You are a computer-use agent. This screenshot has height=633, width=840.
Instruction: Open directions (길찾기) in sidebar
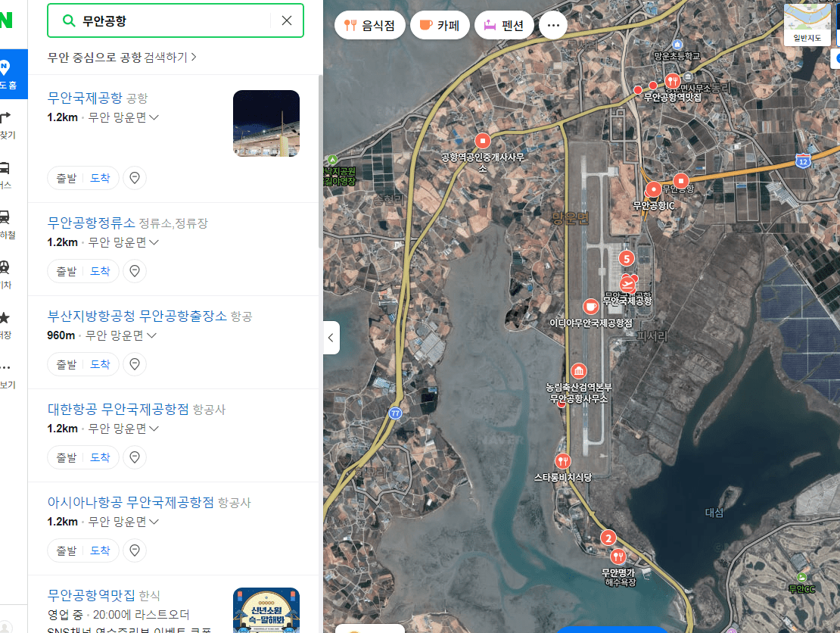click(6, 125)
